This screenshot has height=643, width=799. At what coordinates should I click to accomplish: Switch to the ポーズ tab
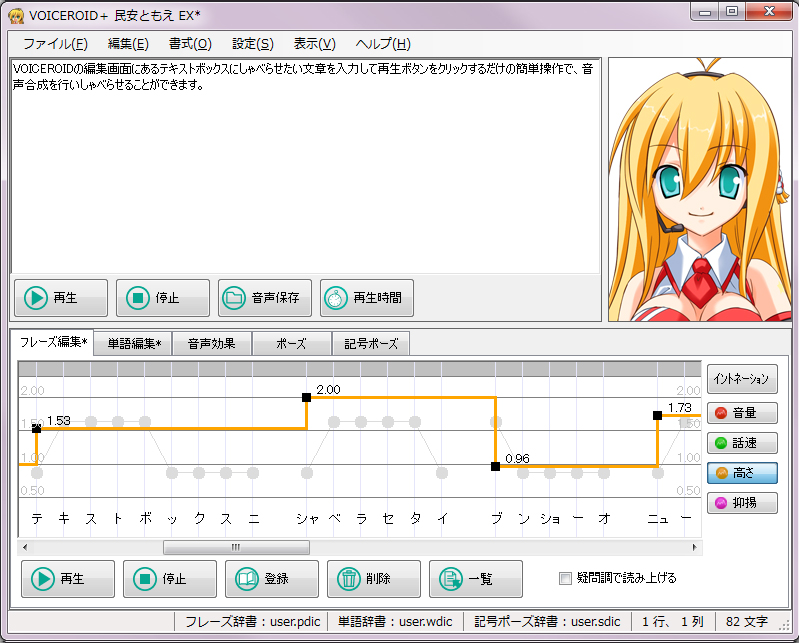point(291,344)
